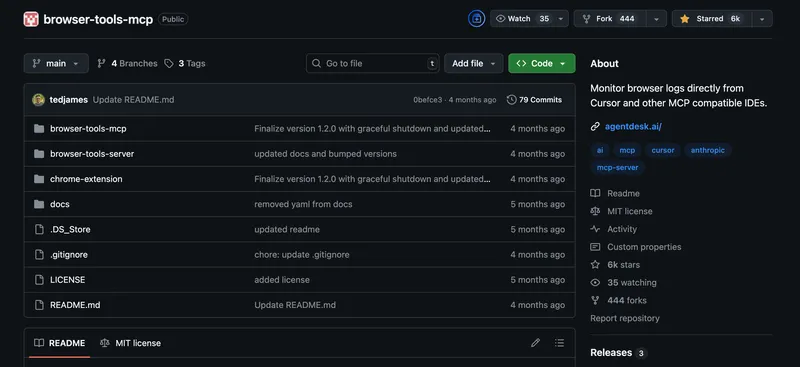Open commit message 'updated docs and bumped versions'

(326, 154)
